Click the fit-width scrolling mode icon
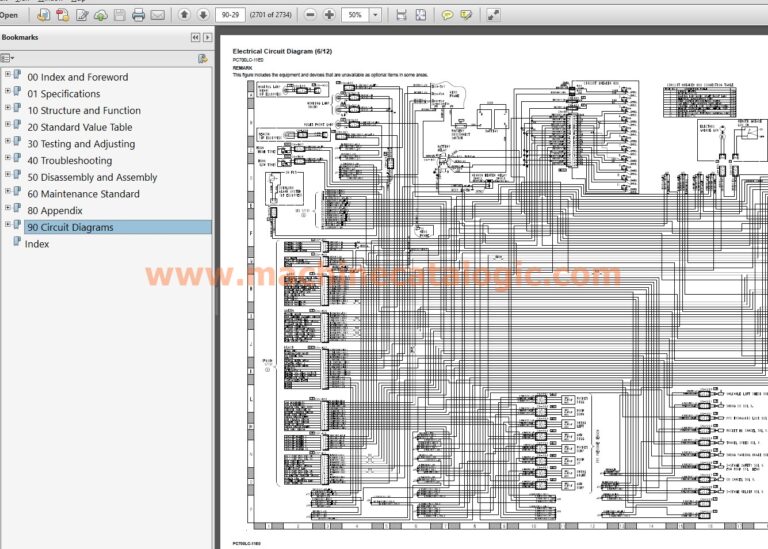Viewport: 768px width, 549px height. [401, 15]
